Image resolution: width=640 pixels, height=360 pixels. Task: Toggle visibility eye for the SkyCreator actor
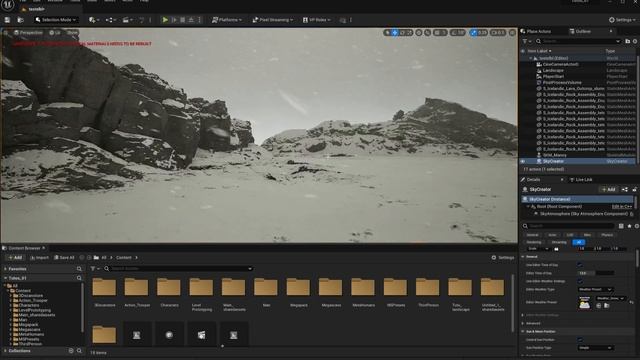tap(523, 161)
